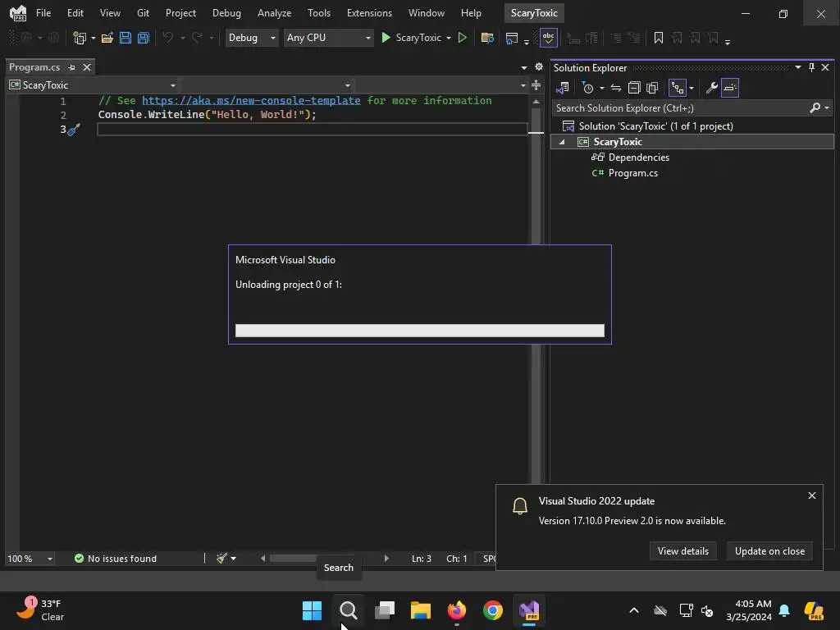This screenshot has height=630, width=840.
Task: Open the aka.ms new-console-template link
Action: pos(251,101)
